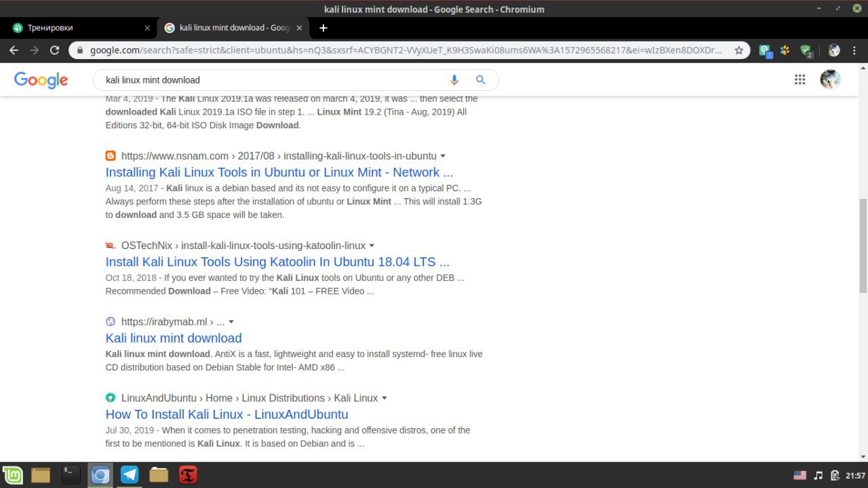The width and height of the screenshot is (868, 488).
Task: Open the first folder icon in taskbar
Action: click(41, 475)
